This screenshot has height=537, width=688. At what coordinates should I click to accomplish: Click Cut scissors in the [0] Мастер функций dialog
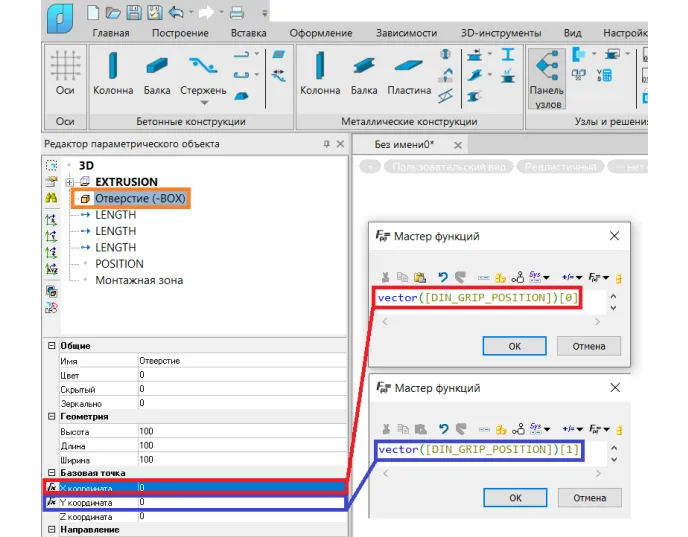click(x=386, y=277)
